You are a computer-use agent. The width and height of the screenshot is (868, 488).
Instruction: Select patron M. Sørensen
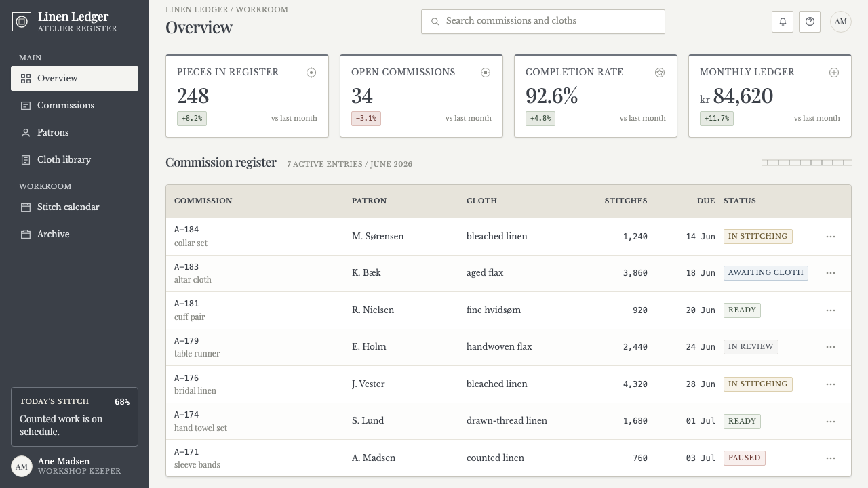click(x=378, y=237)
